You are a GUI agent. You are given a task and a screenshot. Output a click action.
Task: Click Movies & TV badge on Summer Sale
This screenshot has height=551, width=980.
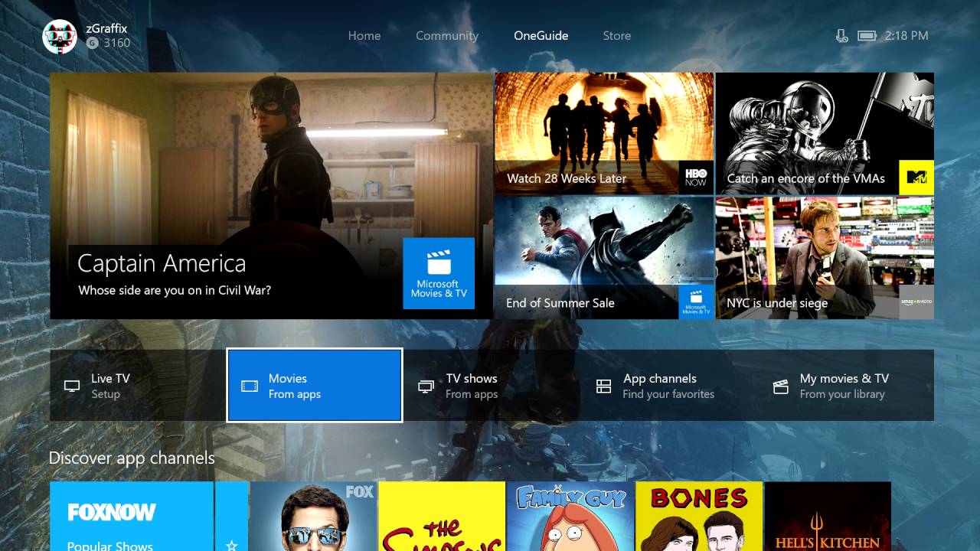point(696,302)
